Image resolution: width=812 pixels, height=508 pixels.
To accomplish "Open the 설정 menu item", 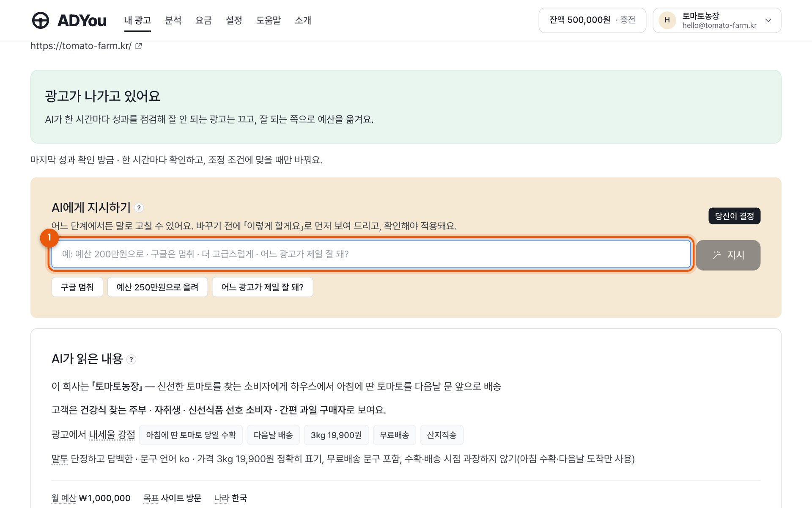I will [234, 20].
